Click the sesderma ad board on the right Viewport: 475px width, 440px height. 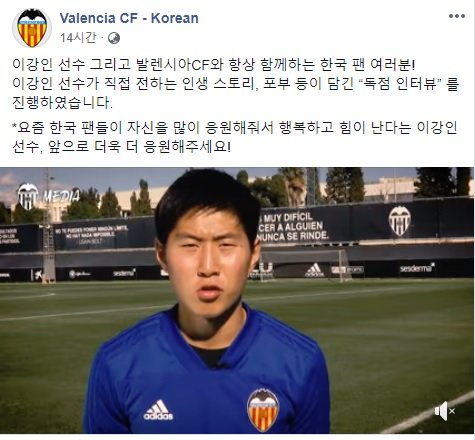click(x=417, y=268)
